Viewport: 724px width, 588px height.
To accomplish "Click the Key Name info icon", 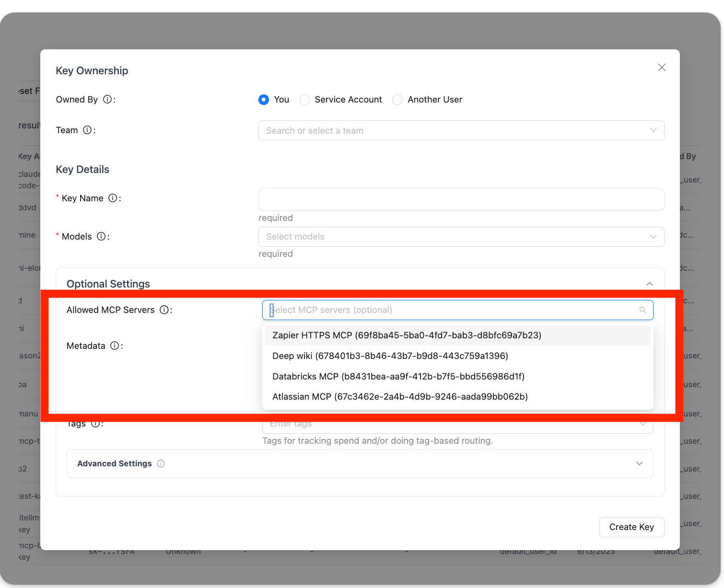I will [x=113, y=198].
